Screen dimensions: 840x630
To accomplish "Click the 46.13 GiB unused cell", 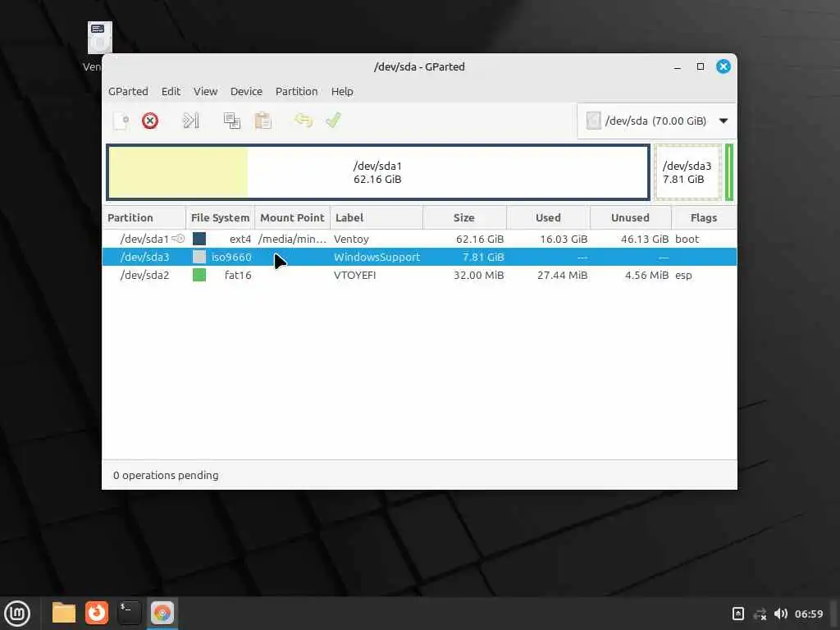I will coord(645,239).
